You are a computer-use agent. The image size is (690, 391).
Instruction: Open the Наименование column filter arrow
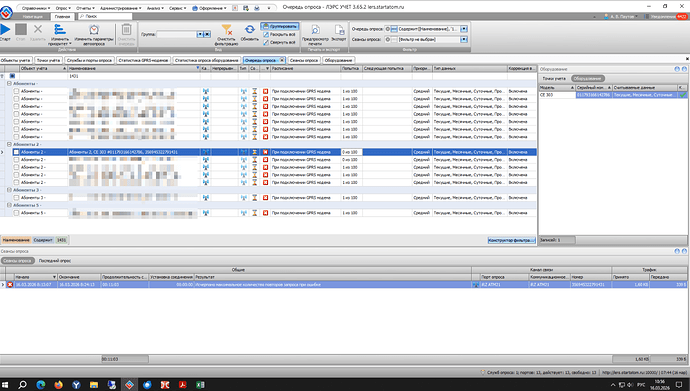coord(198,69)
